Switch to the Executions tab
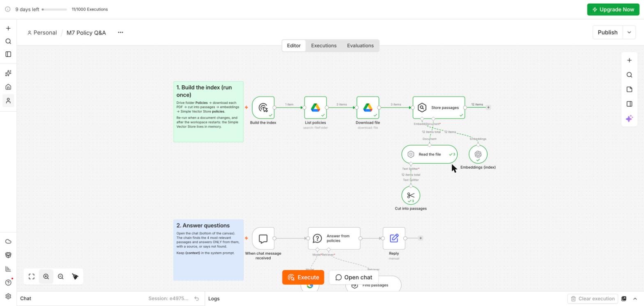The image size is (644, 306). [324, 46]
